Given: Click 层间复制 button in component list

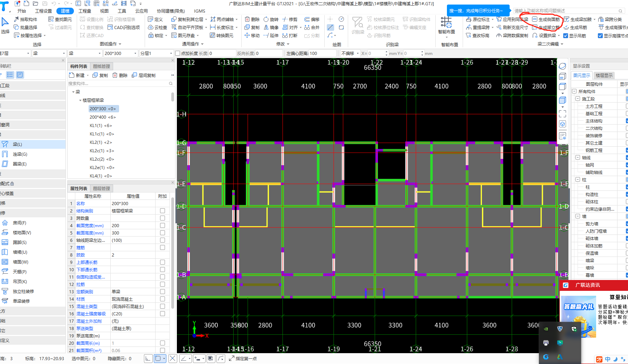Looking at the screenshot, I should coord(144,75).
